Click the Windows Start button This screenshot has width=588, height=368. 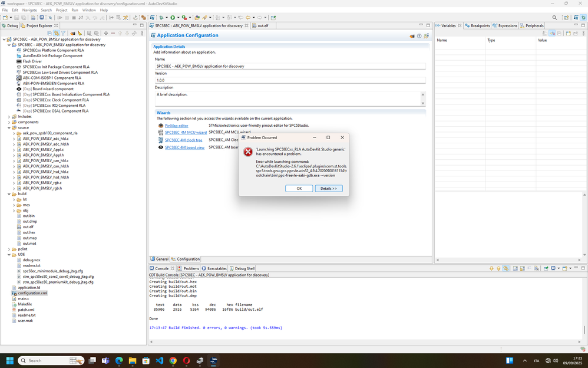(10, 360)
